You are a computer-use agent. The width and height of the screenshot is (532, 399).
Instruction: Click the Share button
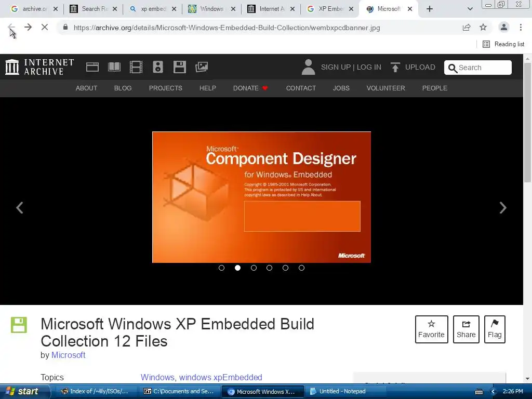point(466,329)
